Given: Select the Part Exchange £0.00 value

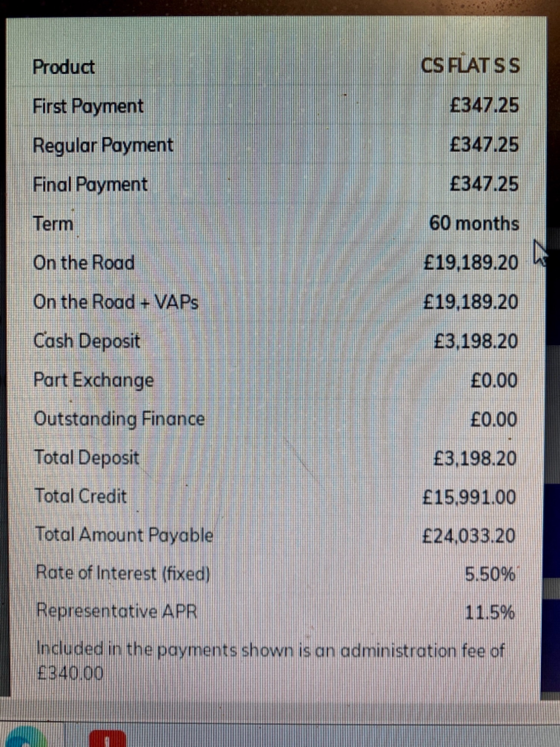Looking at the screenshot, I should pos(494,381).
